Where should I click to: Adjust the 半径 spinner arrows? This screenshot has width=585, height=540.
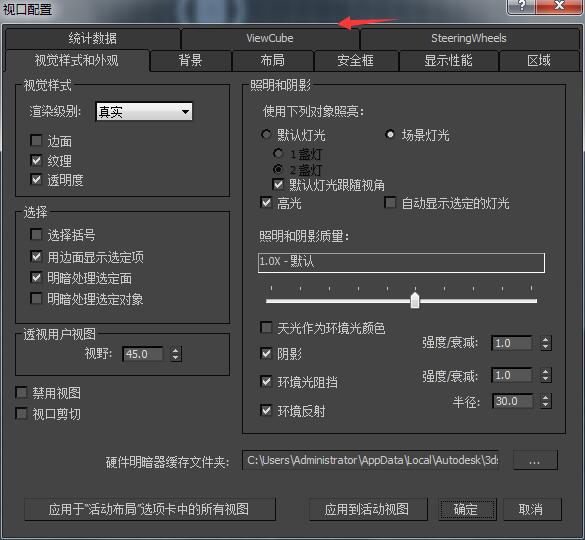(545, 401)
